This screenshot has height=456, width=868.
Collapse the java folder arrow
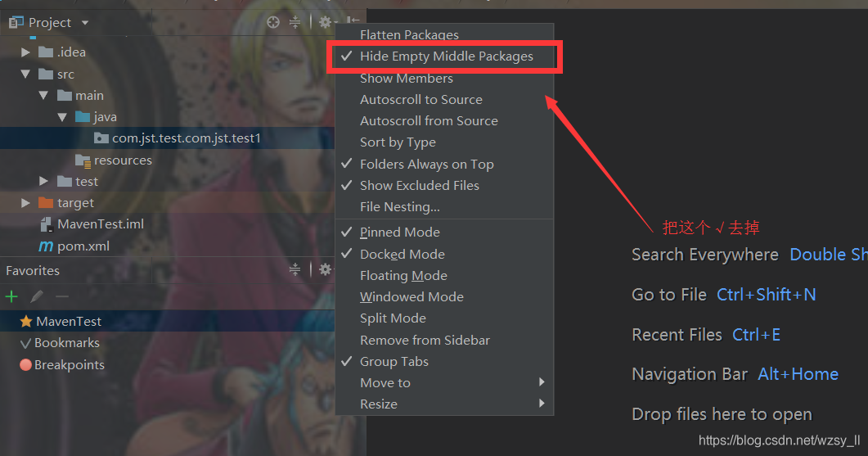point(62,117)
